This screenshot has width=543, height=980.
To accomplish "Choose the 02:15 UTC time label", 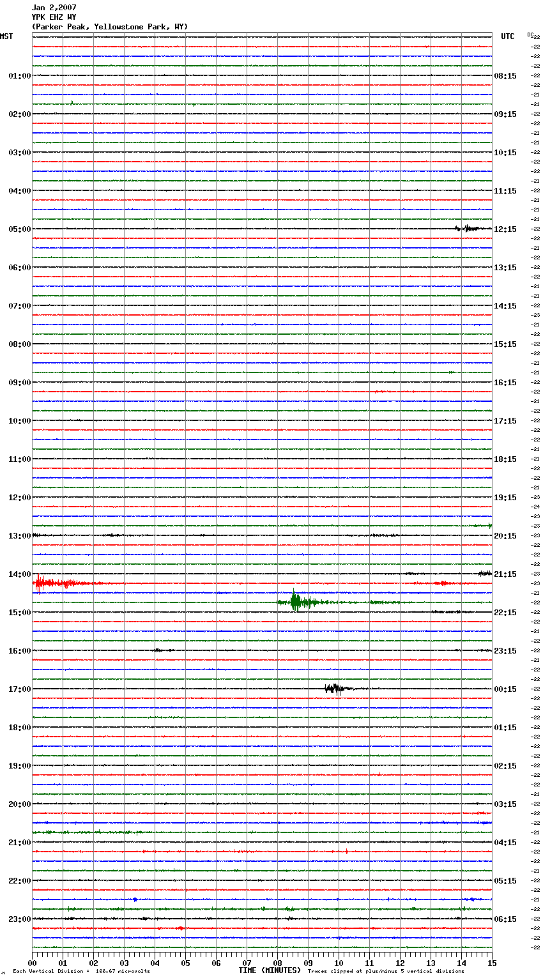I will tap(505, 766).
